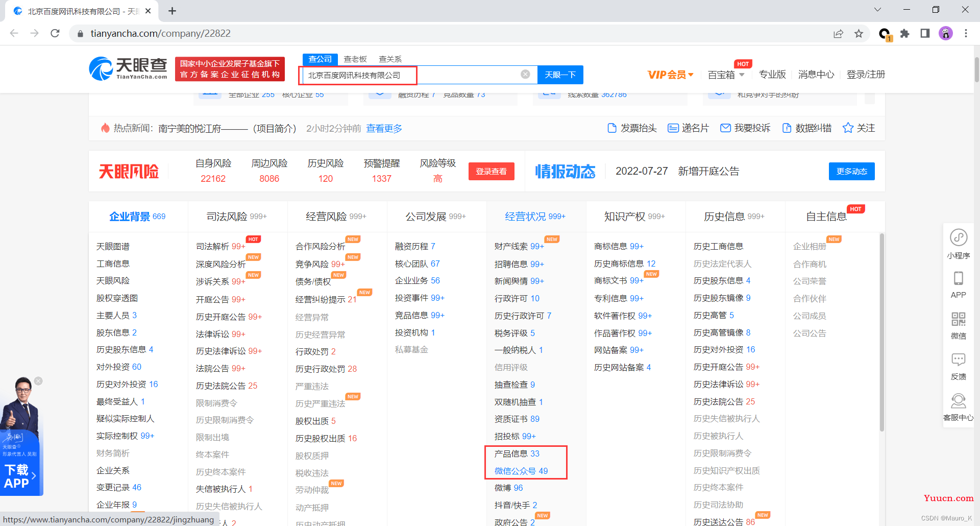The image size is (980, 526).
Task: Open 我要投诉 complaint envelope icon
Action: click(x=725, y=128)
